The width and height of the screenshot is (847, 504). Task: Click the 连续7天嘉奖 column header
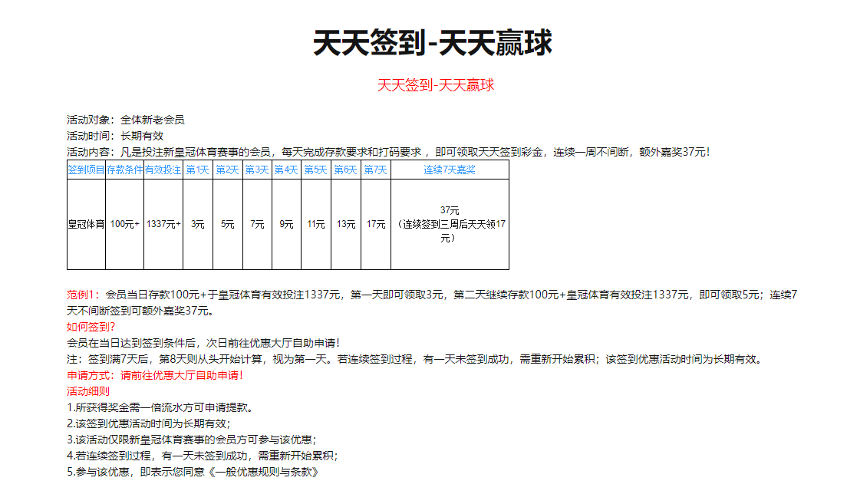point(450,170)
